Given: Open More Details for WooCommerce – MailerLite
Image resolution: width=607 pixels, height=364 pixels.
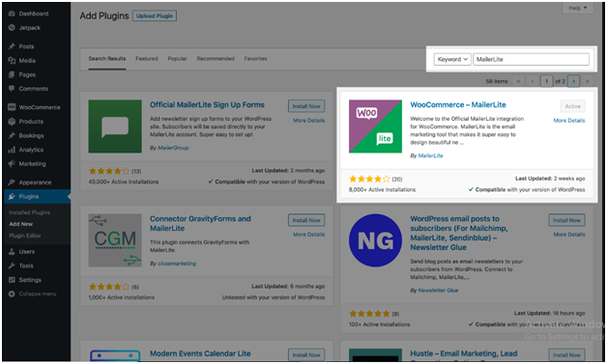Looking at the screenshot, I should (x=569, y=121).
